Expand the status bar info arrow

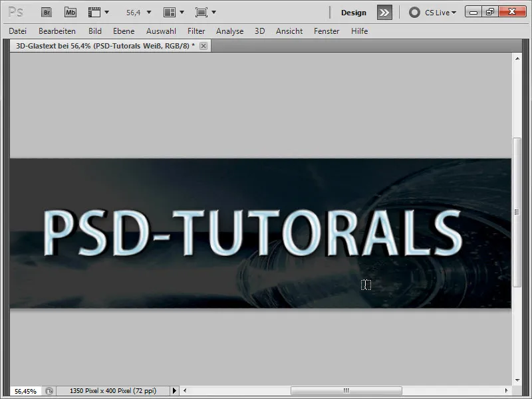[176, 391]
